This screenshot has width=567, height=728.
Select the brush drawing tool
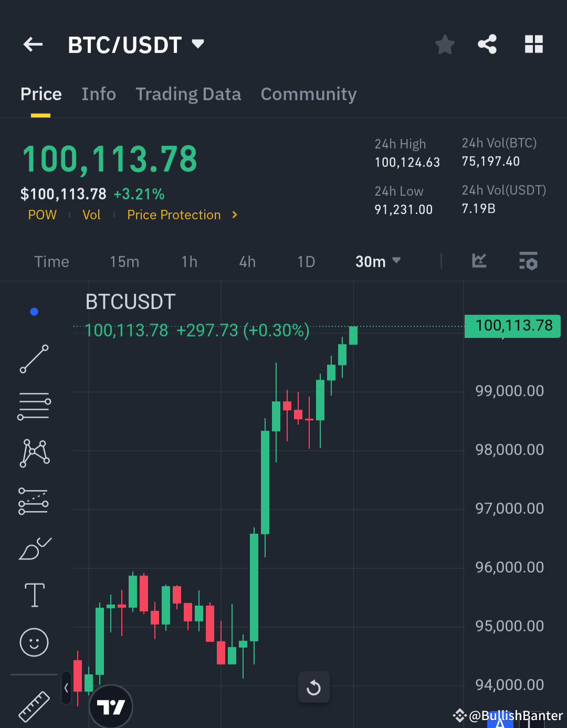tap(34, 548)
